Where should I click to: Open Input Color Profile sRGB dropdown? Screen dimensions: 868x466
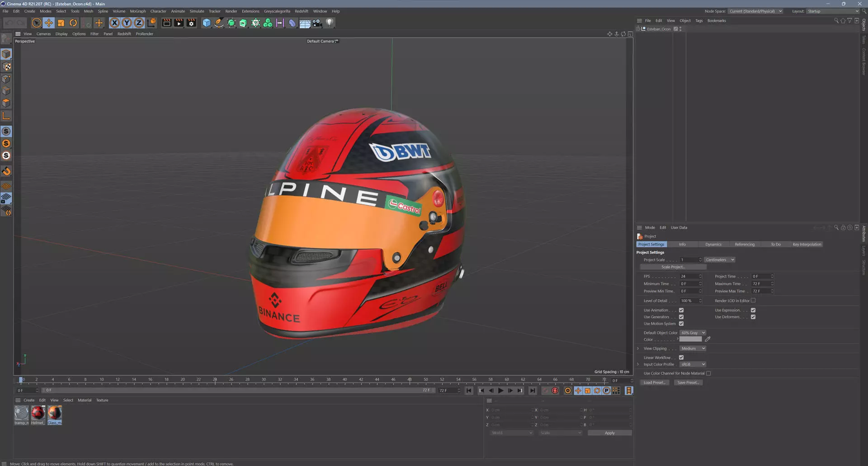point(693,364)
